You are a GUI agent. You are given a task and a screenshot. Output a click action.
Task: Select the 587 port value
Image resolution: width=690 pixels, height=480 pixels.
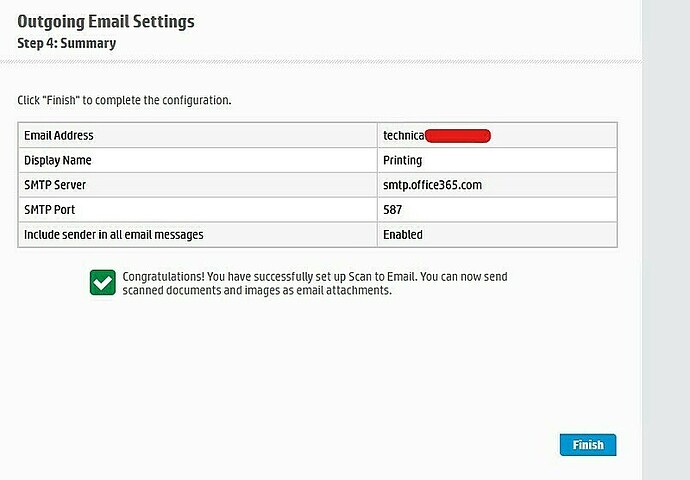click(x=392, y=210)
